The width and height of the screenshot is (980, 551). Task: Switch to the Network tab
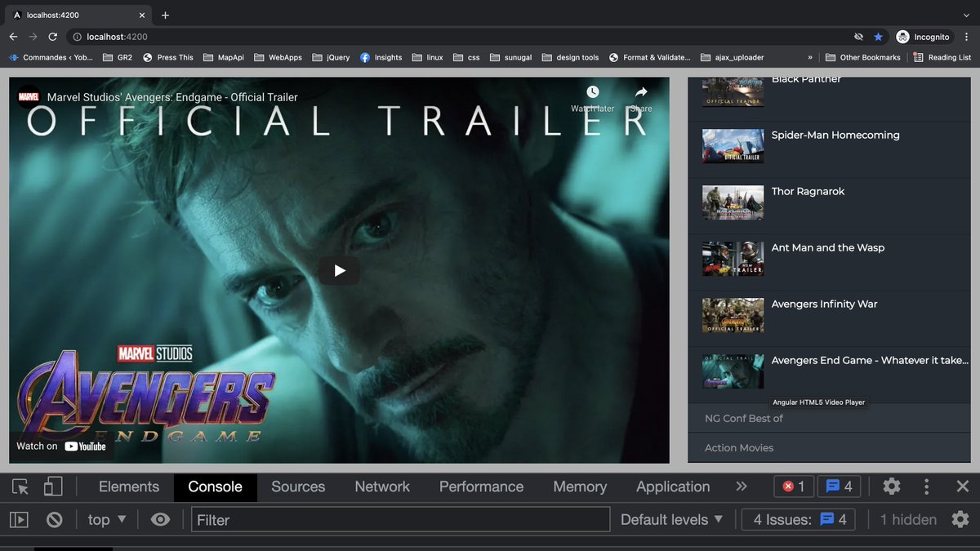coord(382,487)
